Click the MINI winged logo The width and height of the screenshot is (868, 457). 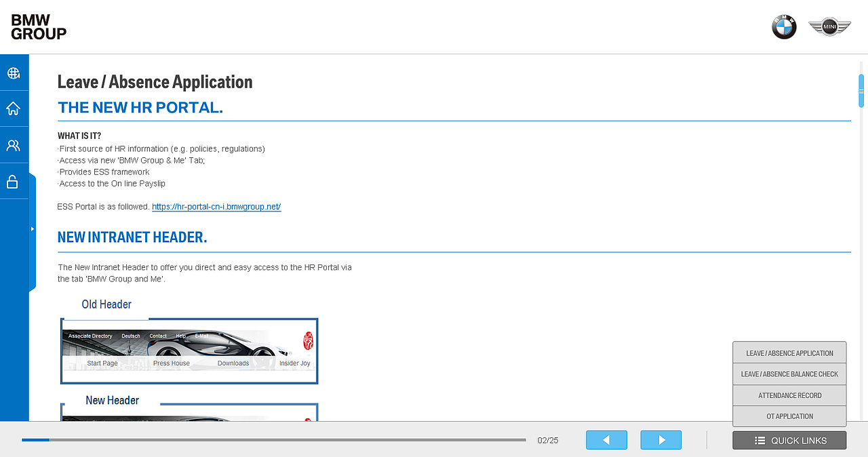(830, 27)
